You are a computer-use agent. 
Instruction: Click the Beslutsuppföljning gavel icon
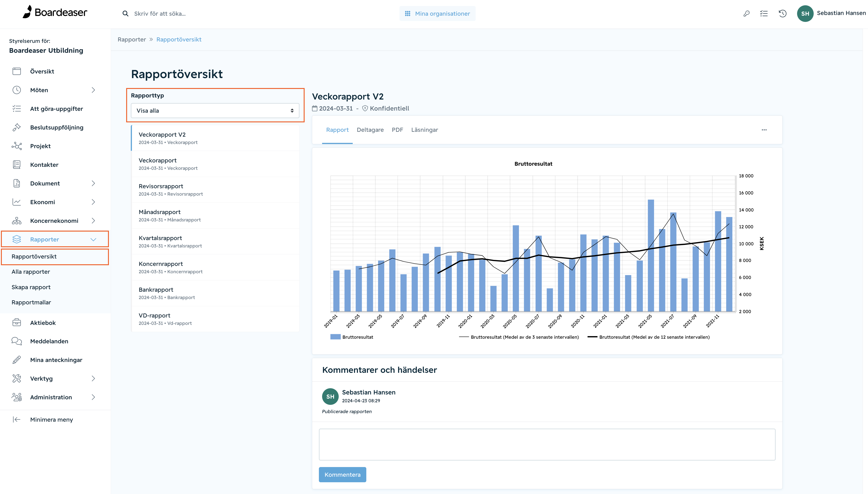pos(17,127)
